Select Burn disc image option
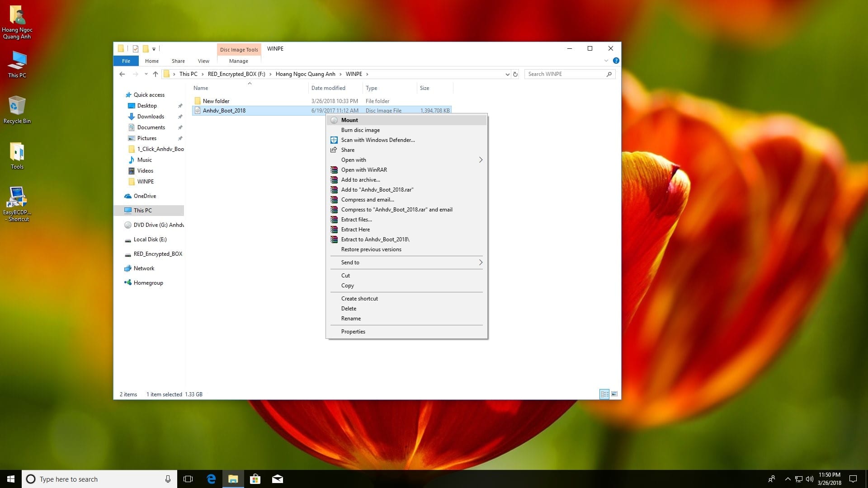 pos(406,130)
